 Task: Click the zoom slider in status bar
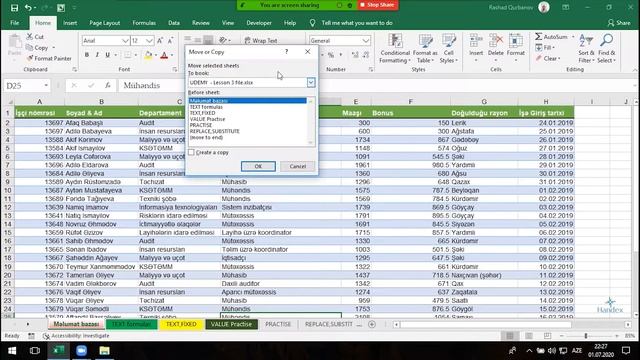click(586, 336)
